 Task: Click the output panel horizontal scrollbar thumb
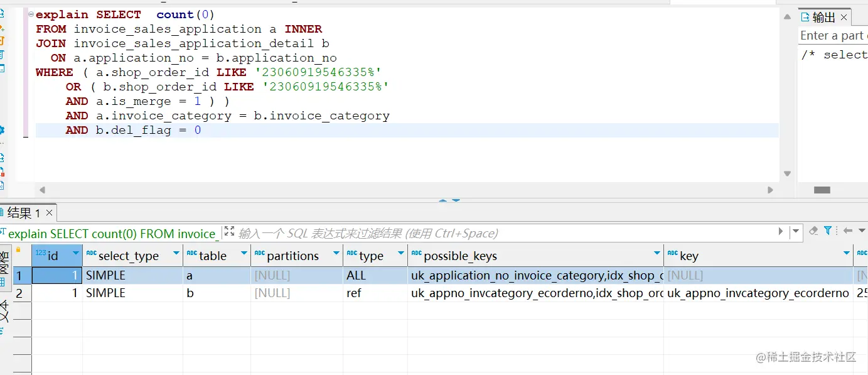822,190
